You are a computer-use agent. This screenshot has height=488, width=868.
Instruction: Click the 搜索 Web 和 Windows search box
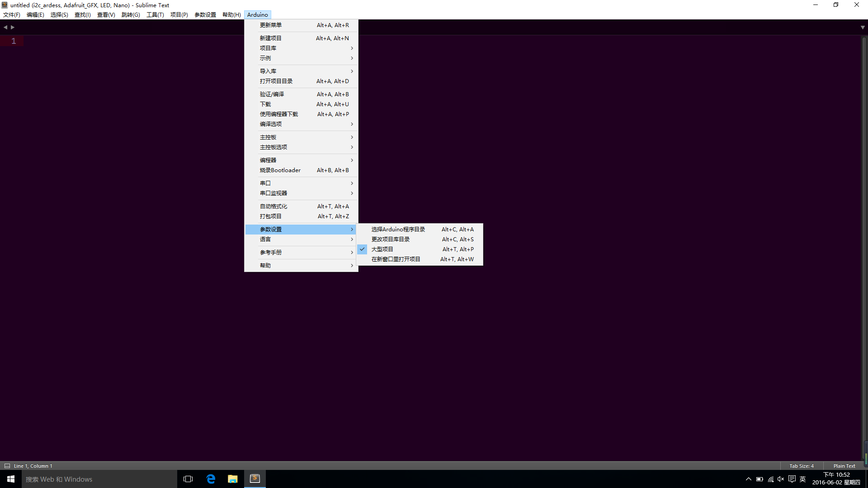coord(99,479)
